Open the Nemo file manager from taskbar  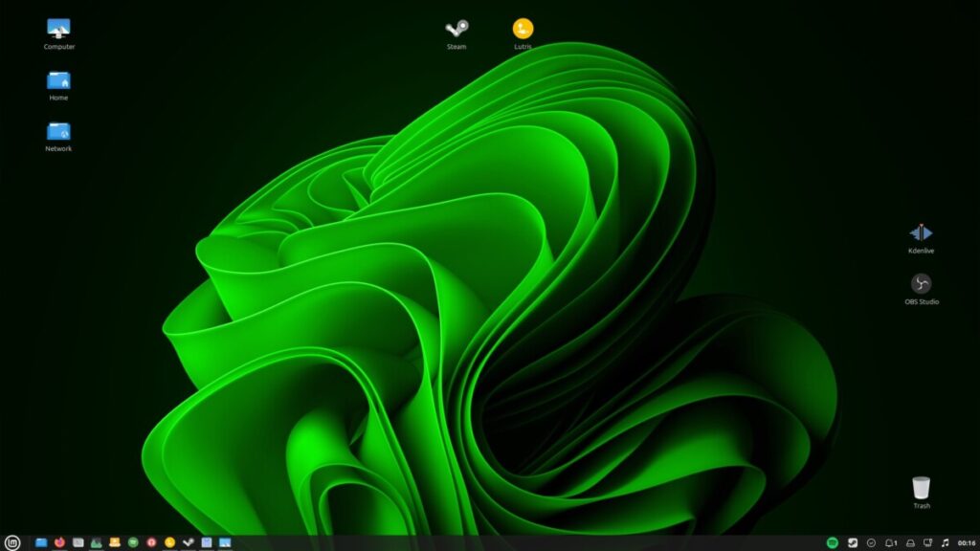point(41,540)
